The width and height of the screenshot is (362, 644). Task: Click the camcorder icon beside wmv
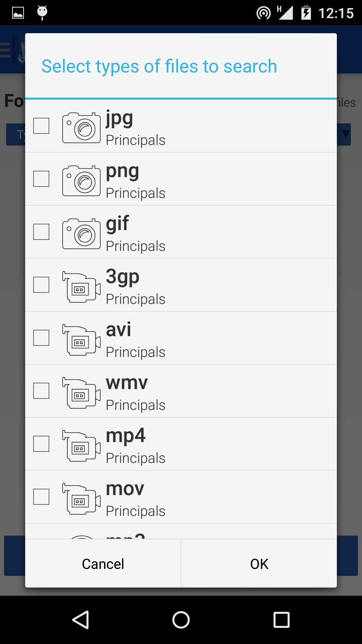(81, 393)
